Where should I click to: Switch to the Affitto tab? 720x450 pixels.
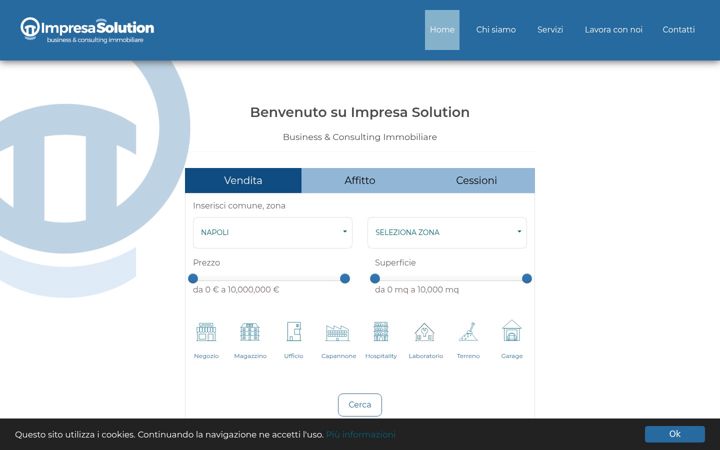[x=360, y=180]
